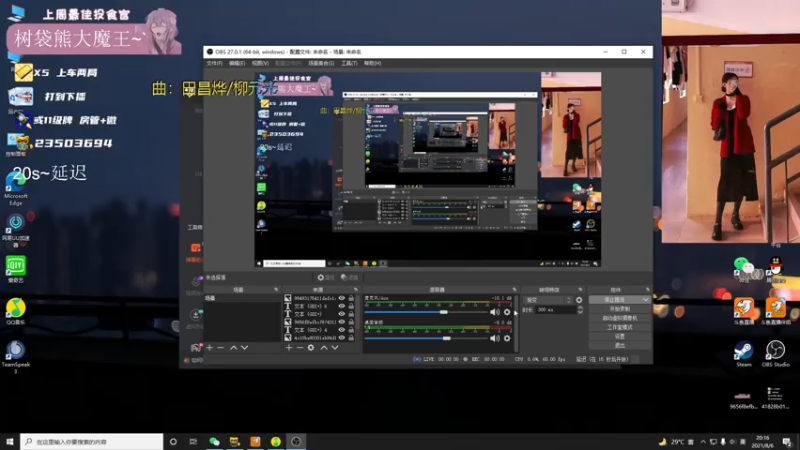This screenshot has width=800, height=450.
Task: Toggle visibility of the '文本 (GDI+) 4' source
Action: [x=342, y=330]
